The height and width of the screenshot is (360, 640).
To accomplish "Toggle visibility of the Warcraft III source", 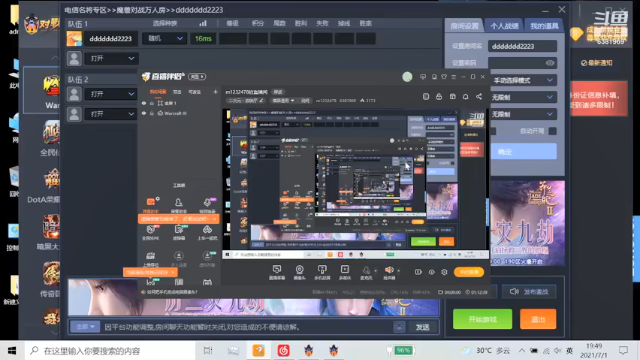I will [x=144, y=113].
